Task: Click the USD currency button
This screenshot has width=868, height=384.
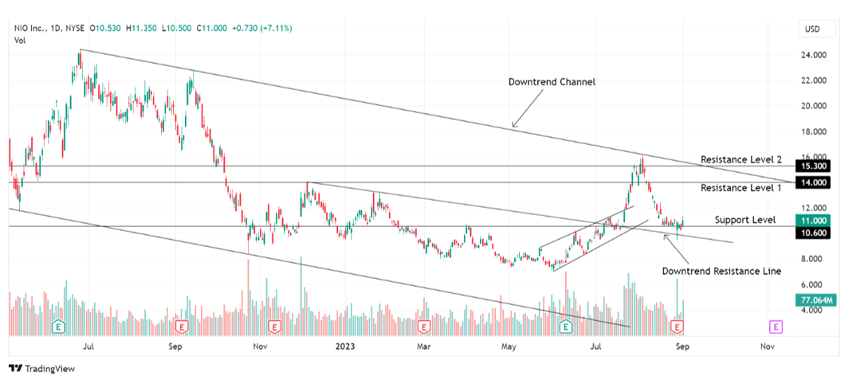Action: (816, 29)
